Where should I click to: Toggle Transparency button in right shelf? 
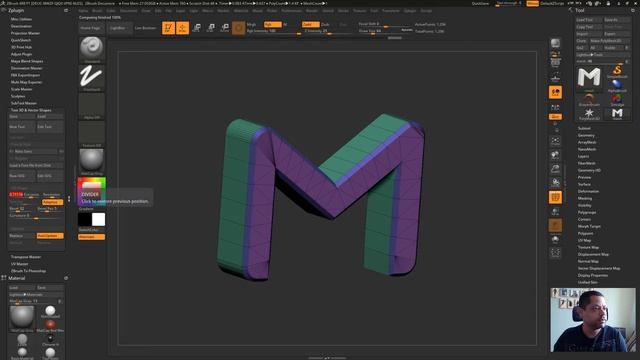pyautogui.click(x=555, y=211)
